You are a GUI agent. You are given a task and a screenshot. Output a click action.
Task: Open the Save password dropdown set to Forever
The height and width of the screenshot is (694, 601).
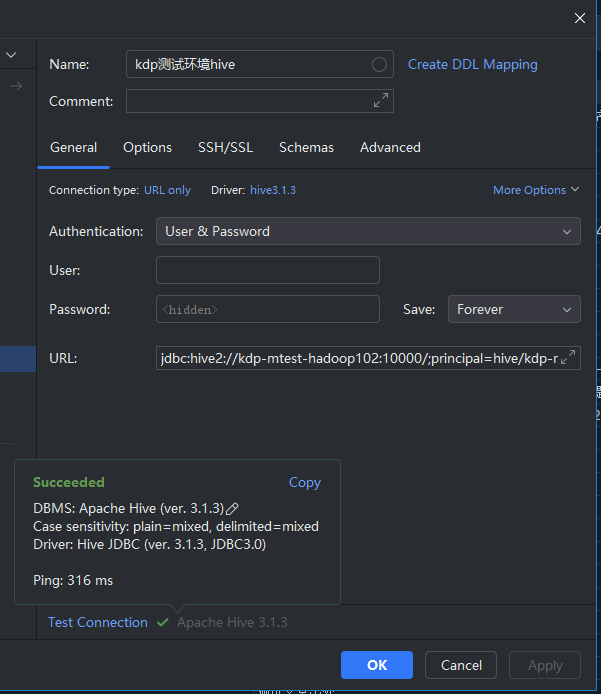pos(514,309)
